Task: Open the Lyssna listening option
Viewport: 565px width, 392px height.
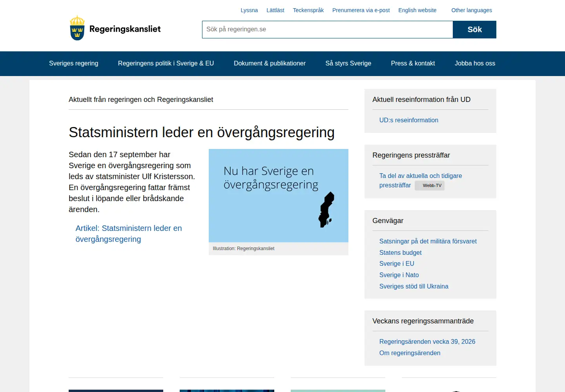Action: click(249, 10)
